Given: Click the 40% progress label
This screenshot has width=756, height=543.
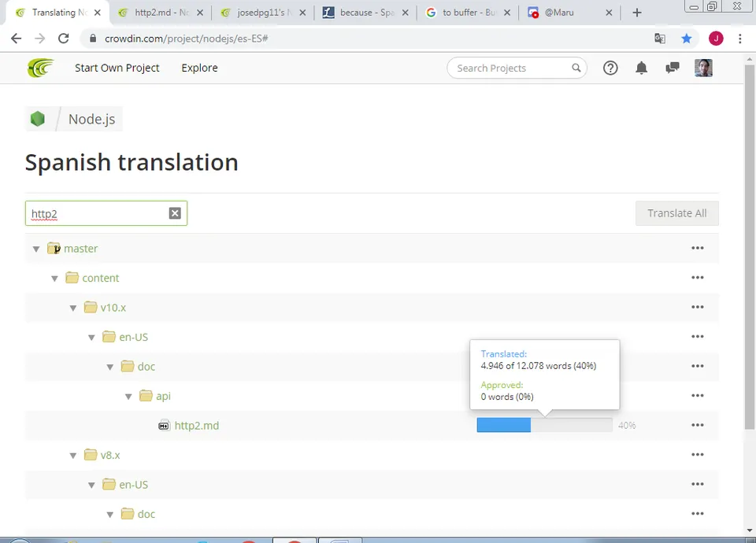Looking at the screenshot, I should coord(627,426).
